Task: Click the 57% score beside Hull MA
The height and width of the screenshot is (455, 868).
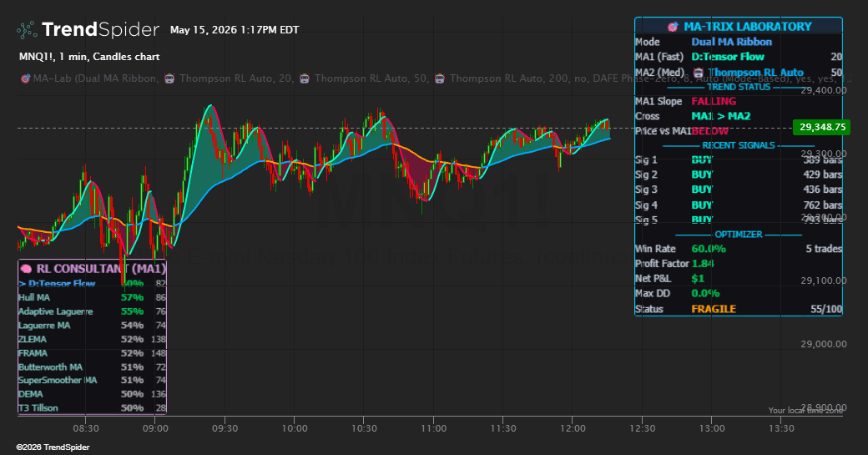Action: coord(133,298)
